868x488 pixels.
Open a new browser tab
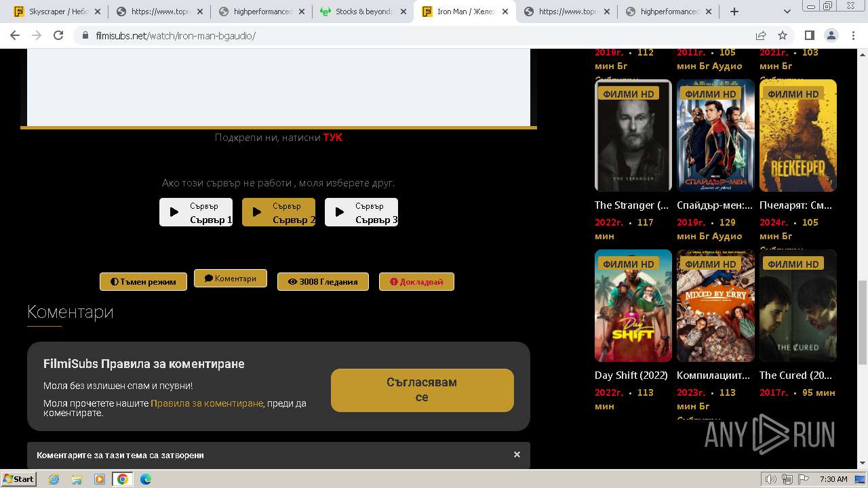coord(734,12)
